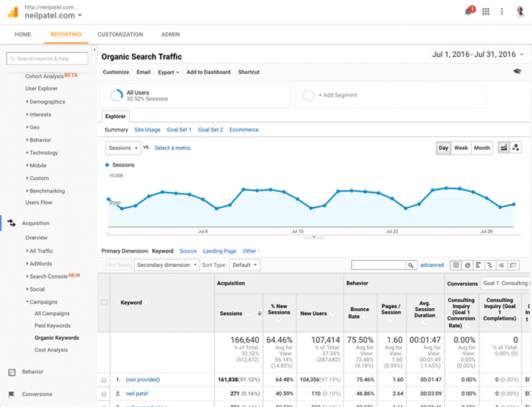Open the (not provided) keyword link
532x407 pixels.
[143, 380]
